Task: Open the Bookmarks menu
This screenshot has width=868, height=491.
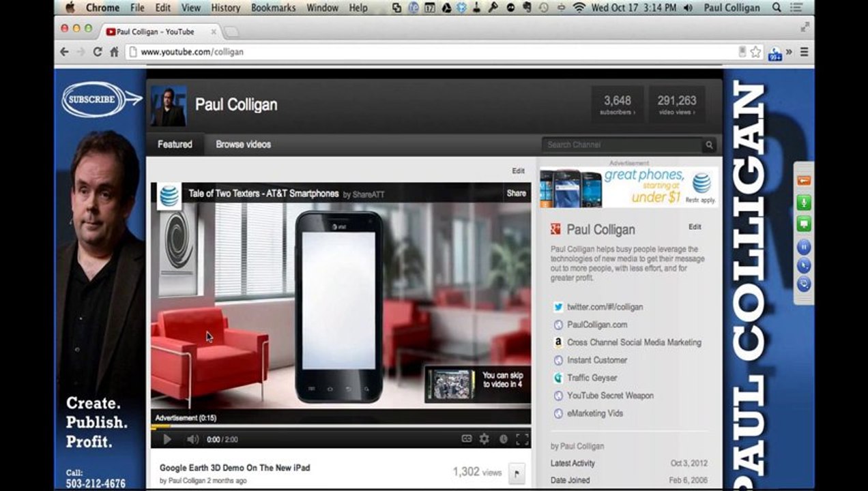Action: [x=273, y=8]
